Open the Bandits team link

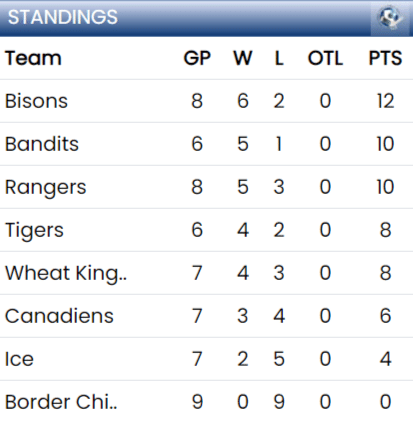[42, 144]
